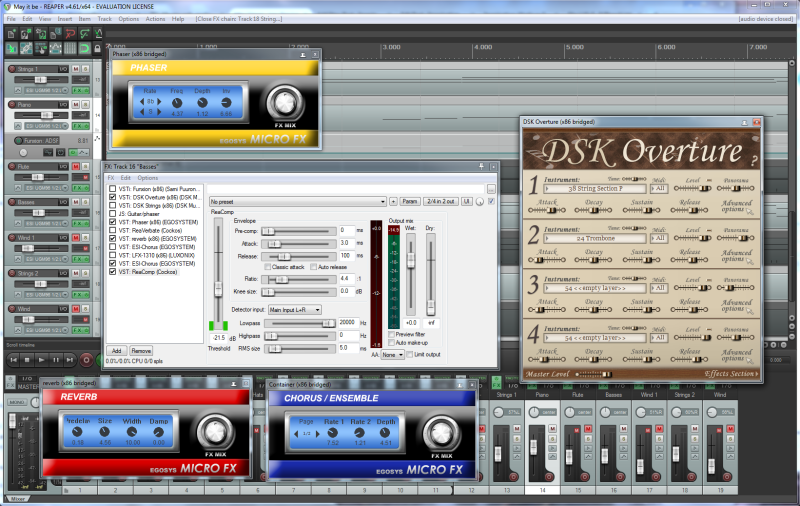The width and height of the screenshot is (800, 506).
Task: Toggle the VST ReaVerbate checkbox
Action: tap(112, 231)
